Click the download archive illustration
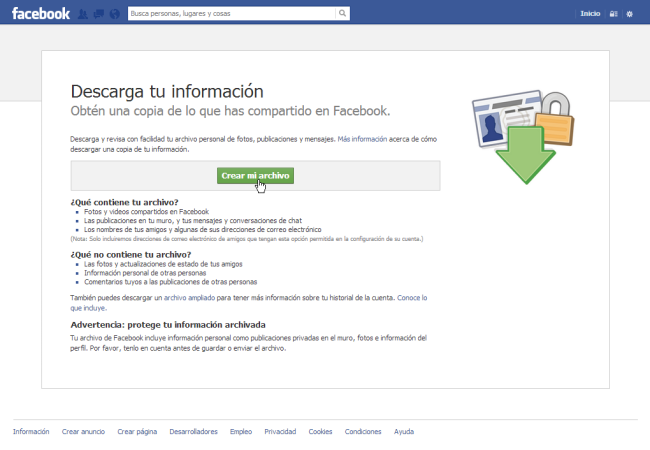Viewport: 650px width, 450px height. point(523,137)
